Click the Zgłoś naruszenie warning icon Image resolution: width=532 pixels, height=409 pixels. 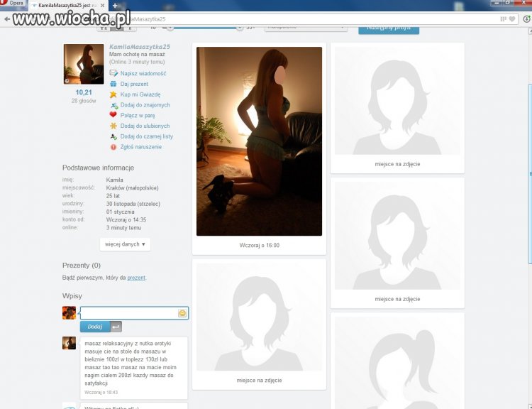click(x=113, y=147)
